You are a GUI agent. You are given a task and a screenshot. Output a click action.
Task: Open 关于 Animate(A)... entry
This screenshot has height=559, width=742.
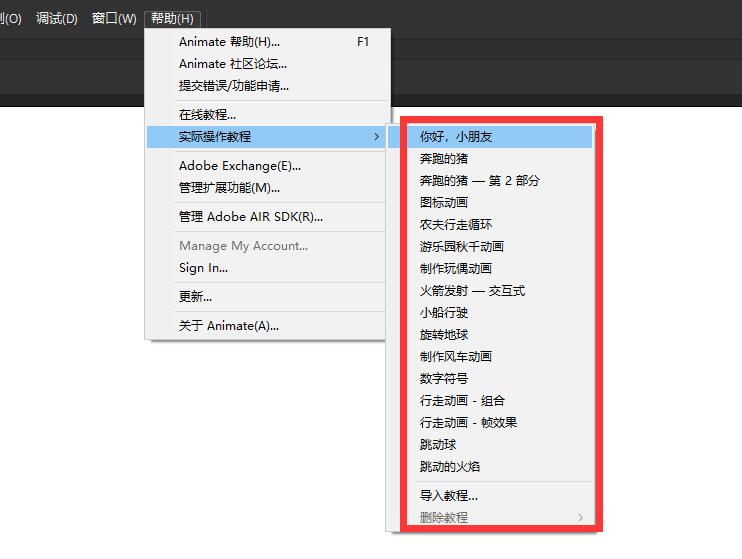click(268, 326)
